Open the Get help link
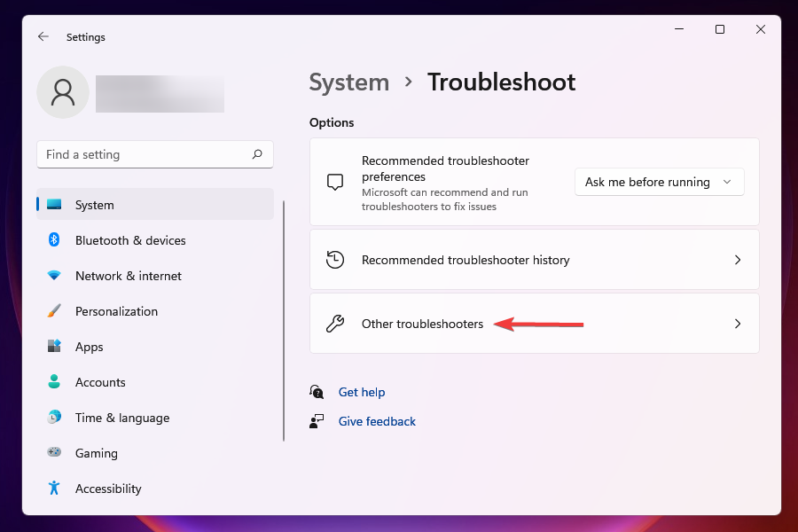This screenshot has width=798, height=532. tap(361, 392)
